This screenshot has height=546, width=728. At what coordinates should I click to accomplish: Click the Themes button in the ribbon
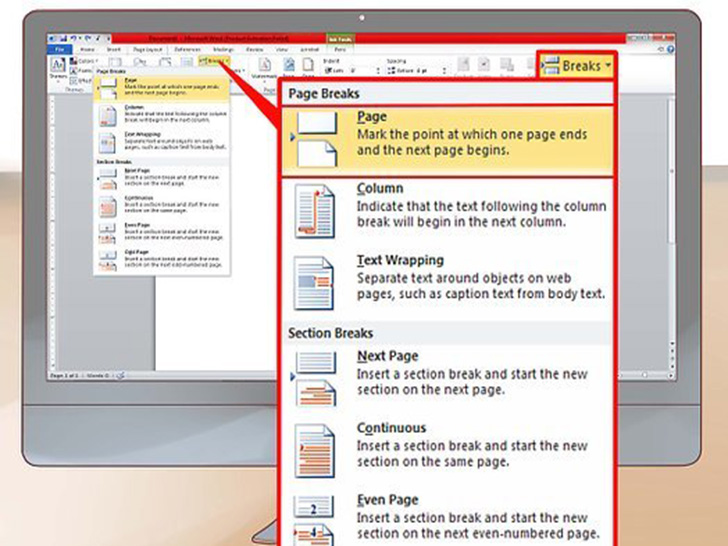[58, 68]
